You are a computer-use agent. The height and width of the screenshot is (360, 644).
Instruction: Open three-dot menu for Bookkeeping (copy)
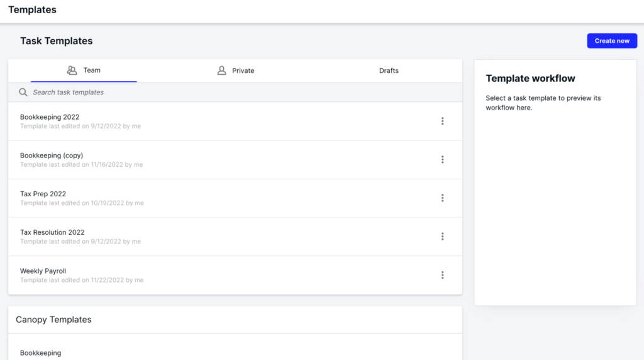[442, 160]
